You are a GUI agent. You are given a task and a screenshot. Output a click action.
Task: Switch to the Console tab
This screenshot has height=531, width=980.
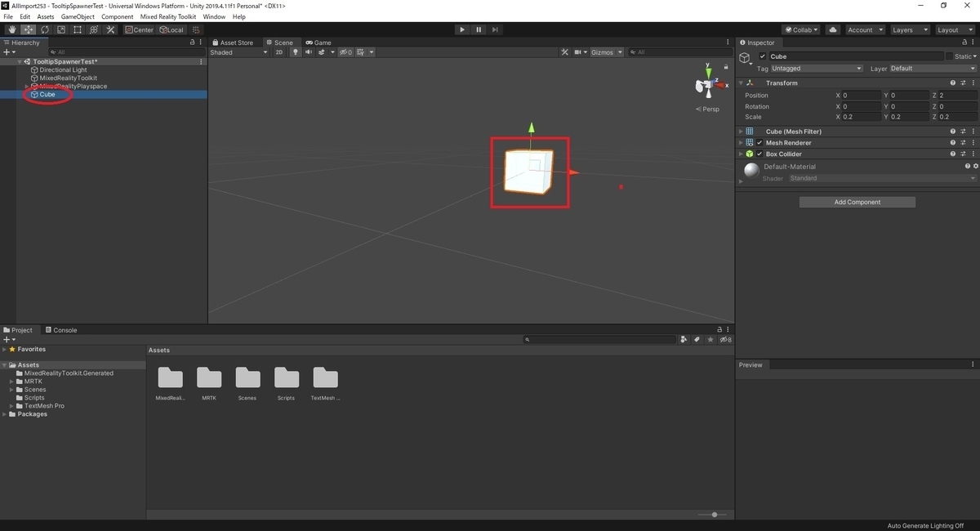tap(60, 330)
